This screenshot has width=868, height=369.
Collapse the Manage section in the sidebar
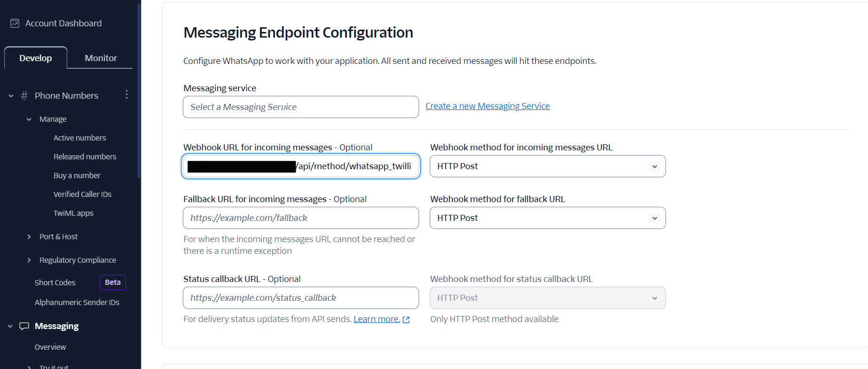point(29,119)
